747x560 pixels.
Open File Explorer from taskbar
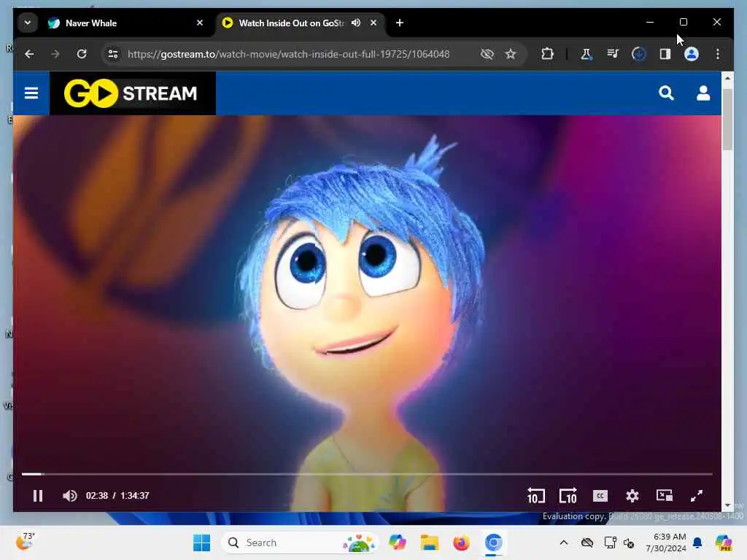429,542
